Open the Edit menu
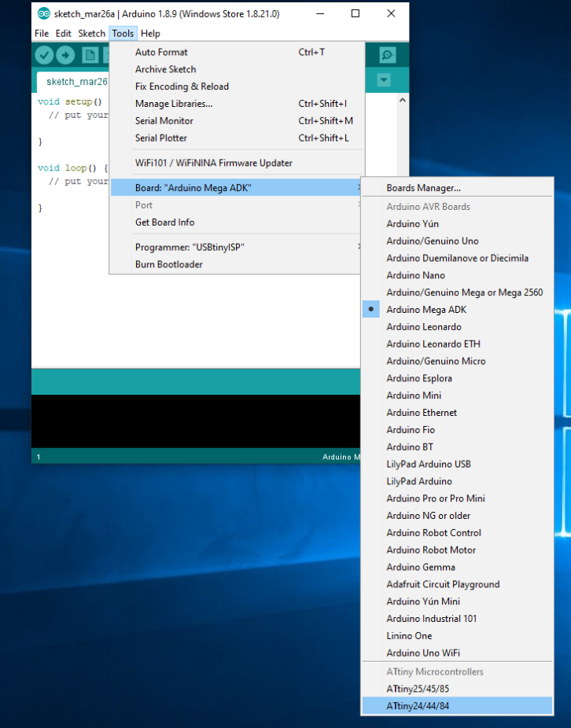 (x=63, y=34)
